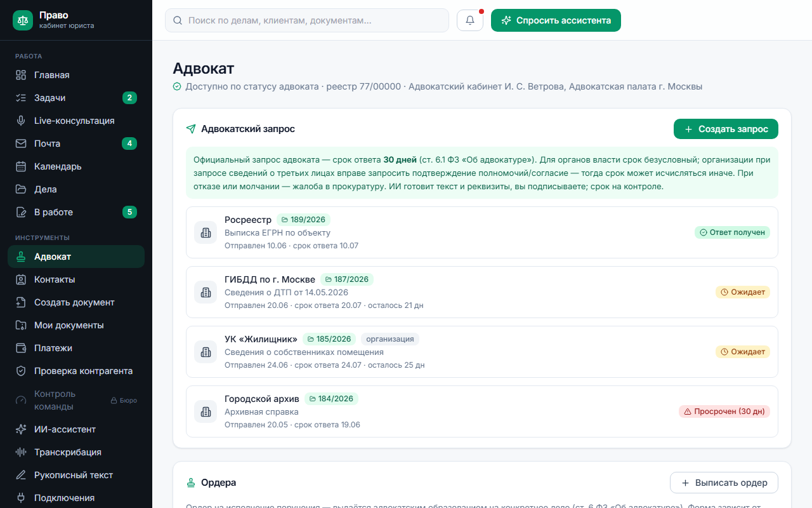Click the Почта counter badge 4

tap(129, 144)
